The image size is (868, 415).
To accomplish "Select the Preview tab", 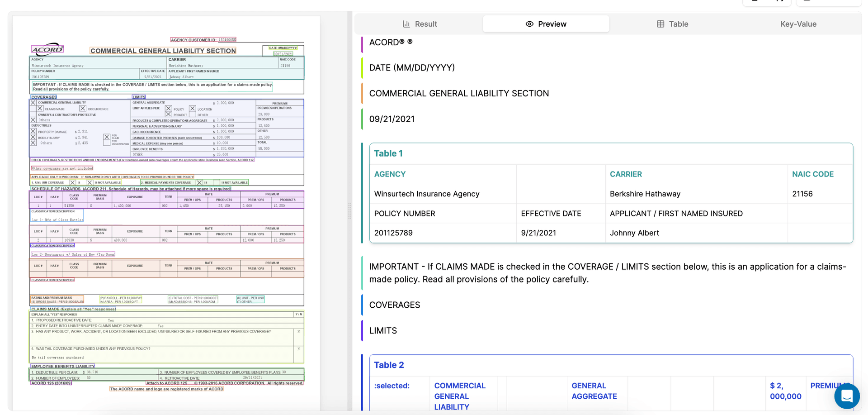I will tap(546, 24).
